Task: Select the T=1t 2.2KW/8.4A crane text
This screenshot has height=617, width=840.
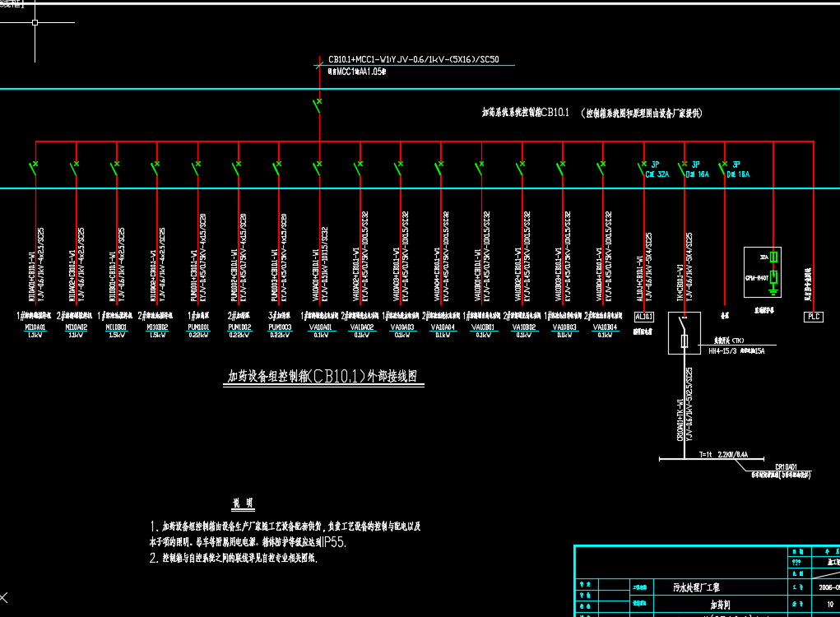Action: click(x=723, y=455)
